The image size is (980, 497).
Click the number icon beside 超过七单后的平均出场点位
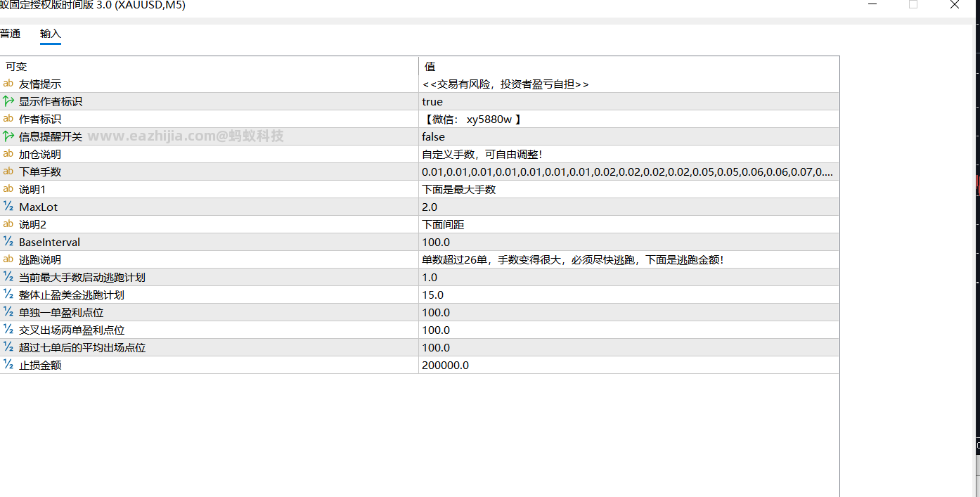coord(8,347)
